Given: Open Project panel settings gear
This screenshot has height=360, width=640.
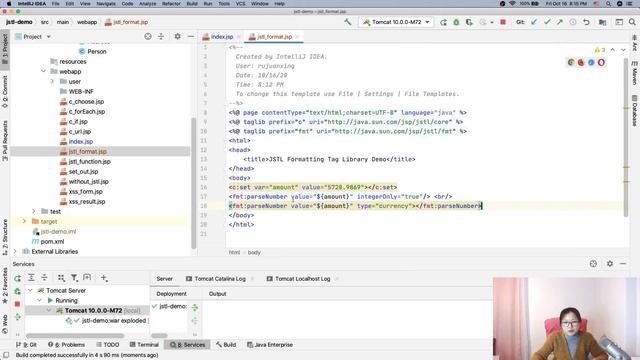Looking at the screenshot, I should pos(178,36).
